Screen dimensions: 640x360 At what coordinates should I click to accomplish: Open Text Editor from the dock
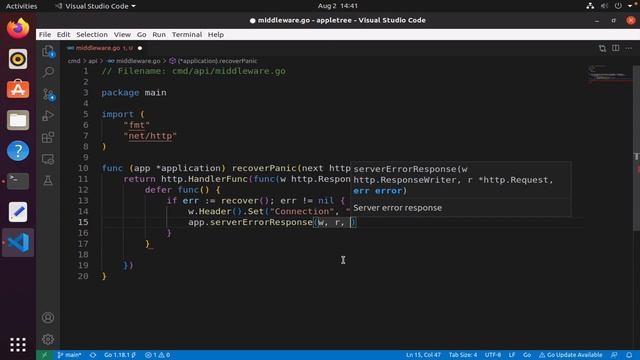point(18,212)
